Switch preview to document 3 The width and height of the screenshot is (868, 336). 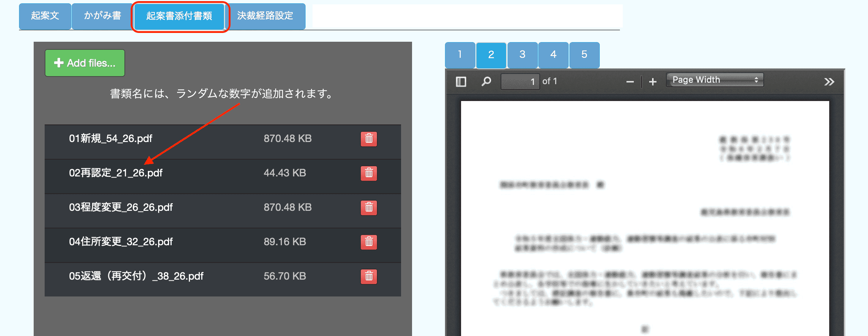tap(522, 55)
